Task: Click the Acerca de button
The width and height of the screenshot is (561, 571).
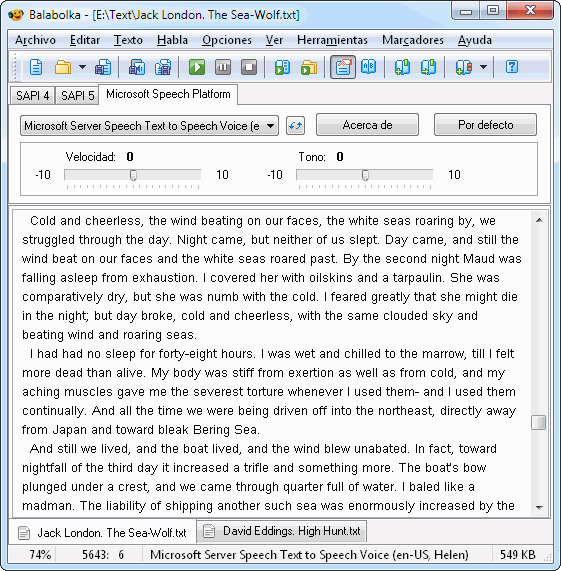Action: (367, 125)
